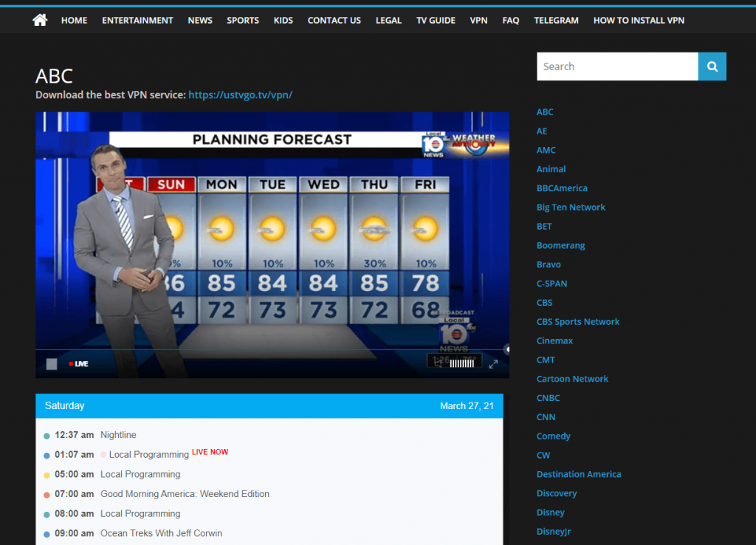Open the TV GUIDE page
Viewport: 756px width, 545px height.
[x=436, y=20]
